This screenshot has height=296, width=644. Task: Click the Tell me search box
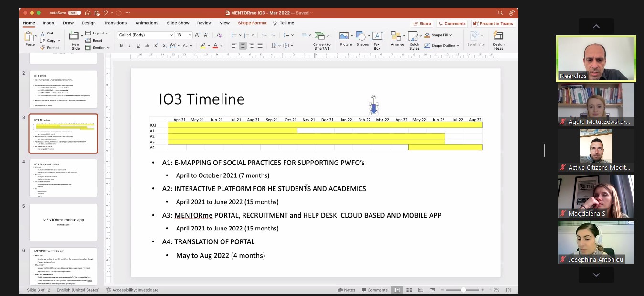[x=283, y=23]
